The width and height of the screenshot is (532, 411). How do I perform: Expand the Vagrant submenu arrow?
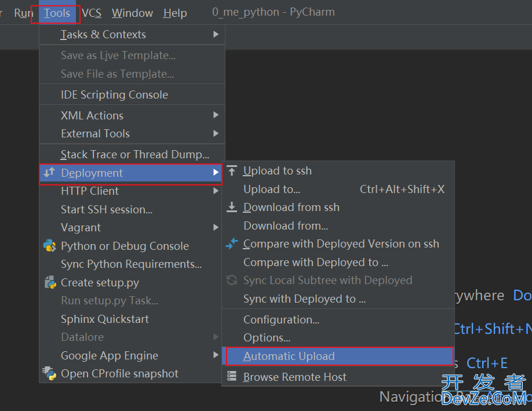(x=216, y=227)
